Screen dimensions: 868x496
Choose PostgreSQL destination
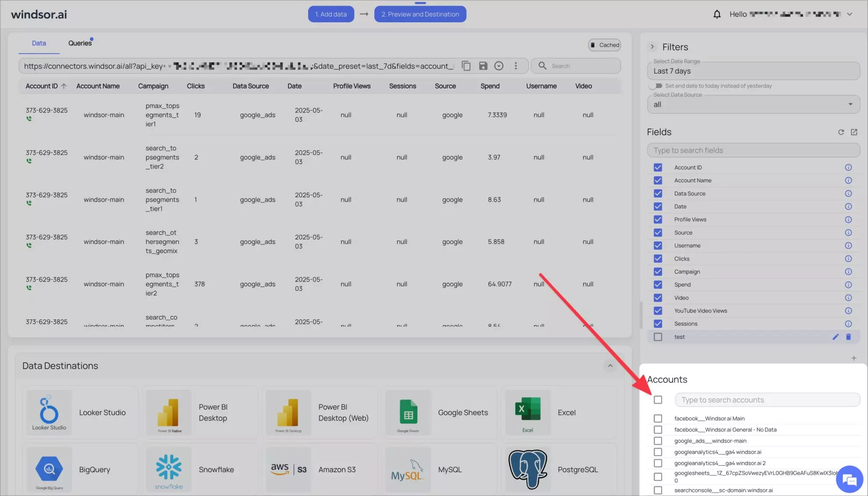(559, 469)
